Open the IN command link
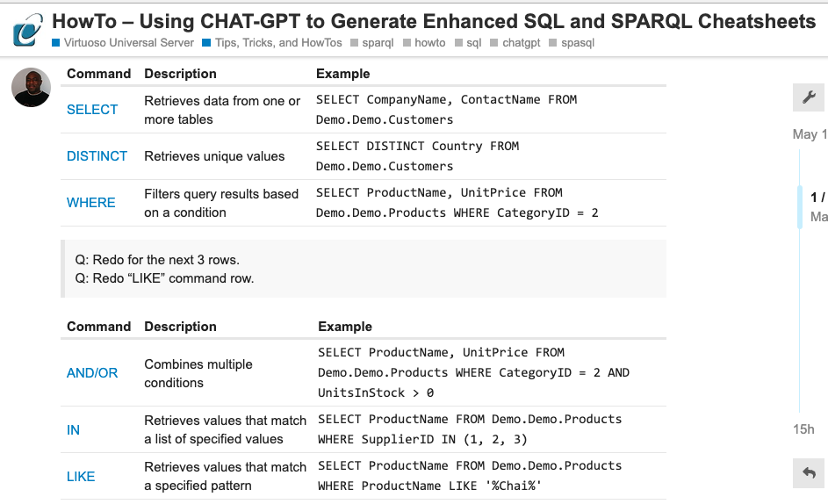828x504 pixels. (x=73, y=430)
